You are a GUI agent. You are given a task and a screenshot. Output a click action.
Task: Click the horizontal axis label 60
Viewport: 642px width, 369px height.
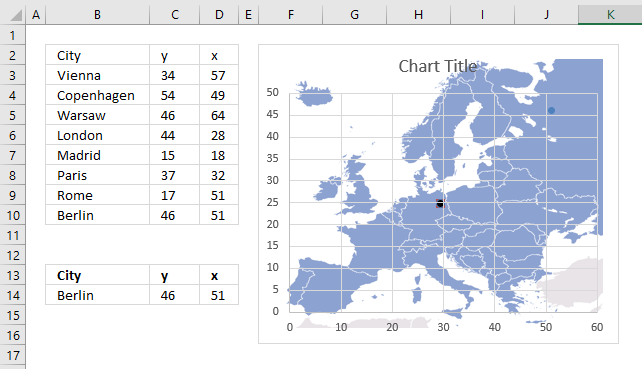[597, 327]
